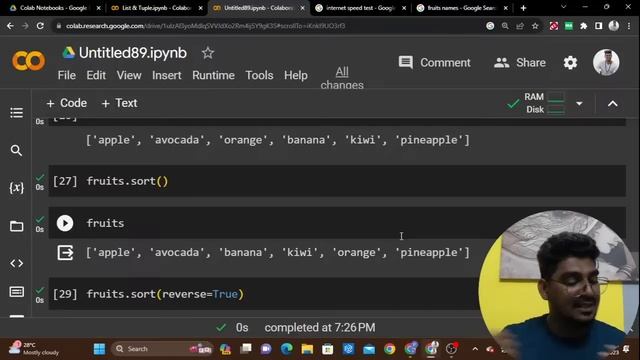Screen dimensions: 640x360
Task: Click the output actions icon beside sorted list
Action: pos(65,253)
